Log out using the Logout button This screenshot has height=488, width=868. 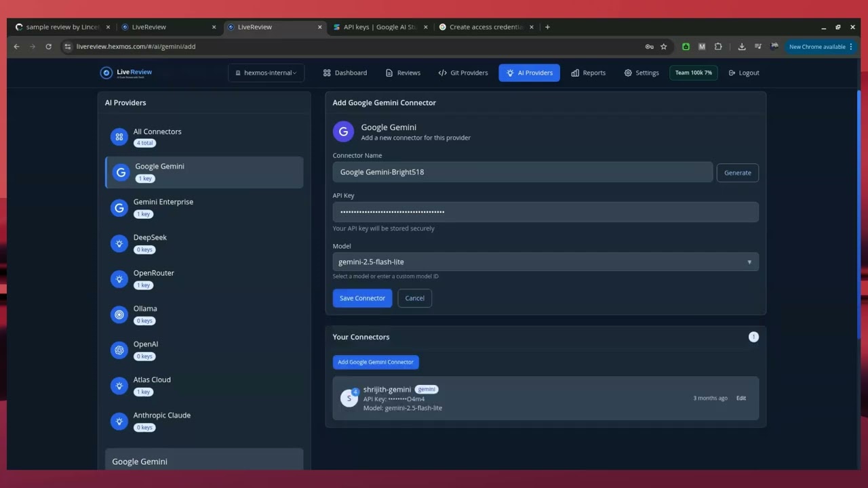(744, 73)
